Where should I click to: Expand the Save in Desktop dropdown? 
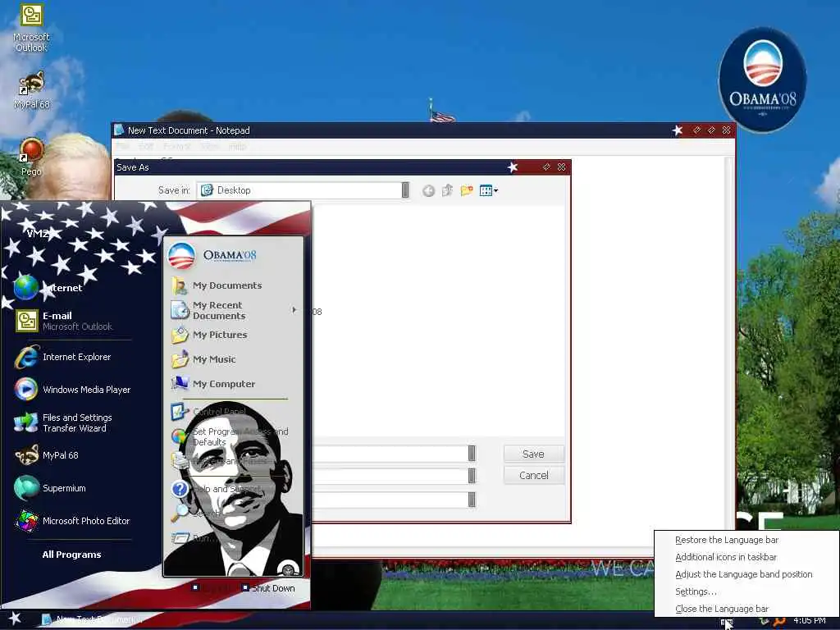405,190
